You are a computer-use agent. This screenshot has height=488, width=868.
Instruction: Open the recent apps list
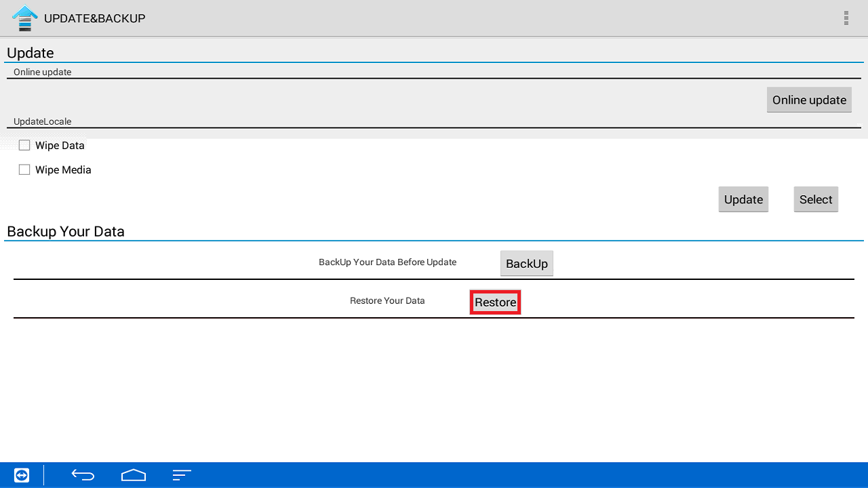click(x=182, y=475)
